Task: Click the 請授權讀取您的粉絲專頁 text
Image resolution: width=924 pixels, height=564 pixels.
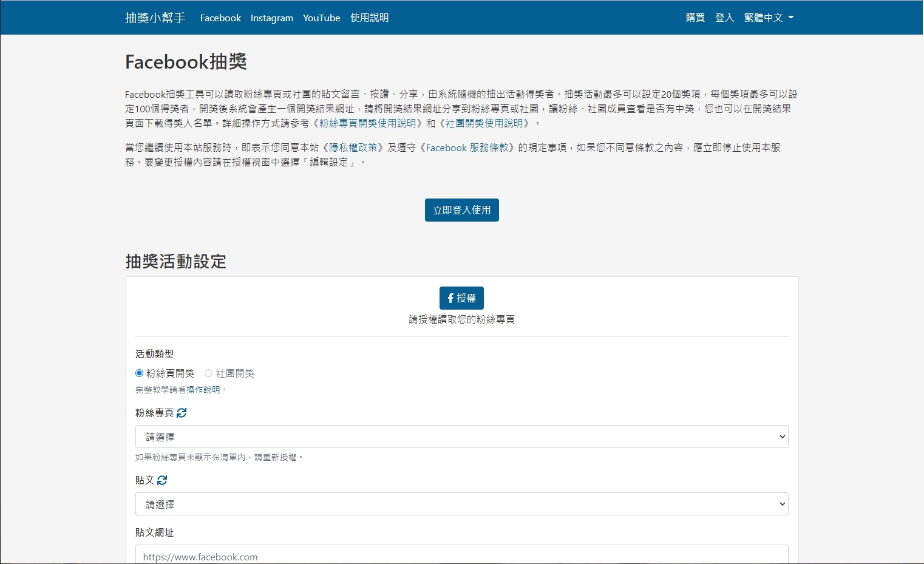Action: pos(461,319)
